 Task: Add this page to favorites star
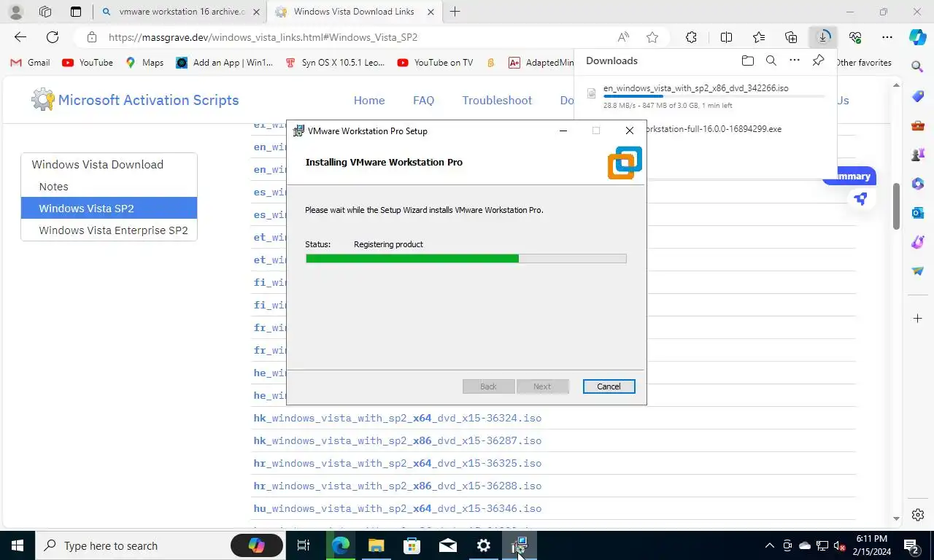tap(652, 37)
